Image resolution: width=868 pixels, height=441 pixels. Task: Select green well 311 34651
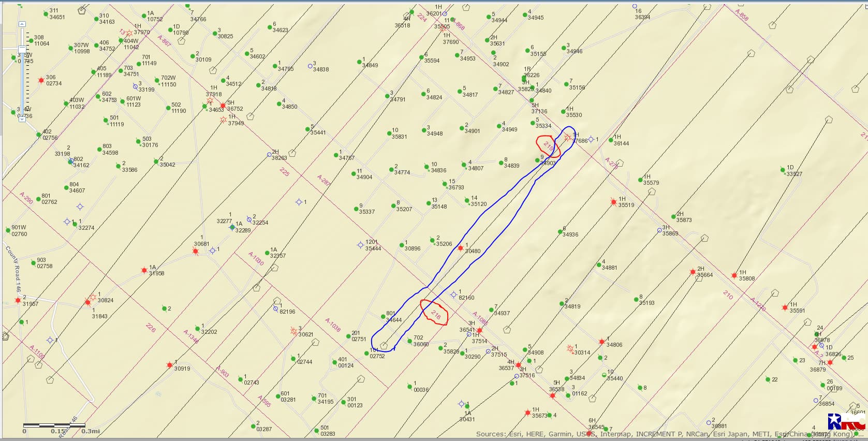click(46, 14)
